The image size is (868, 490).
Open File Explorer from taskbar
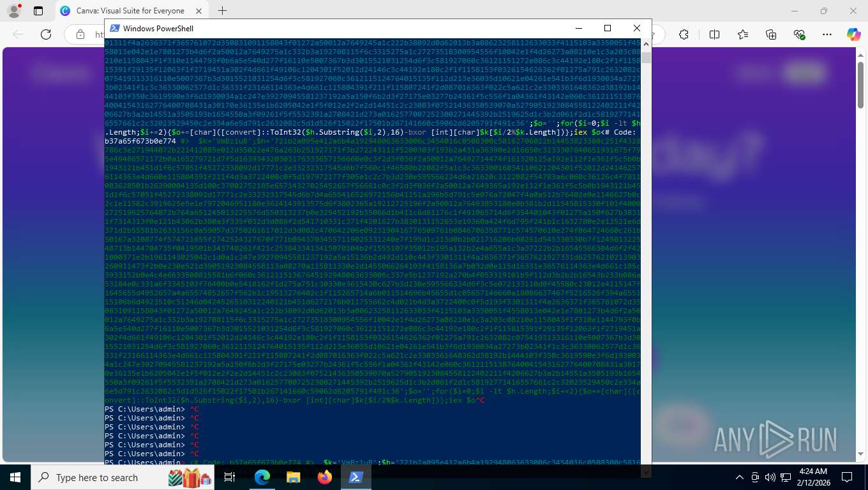(293, 477)
